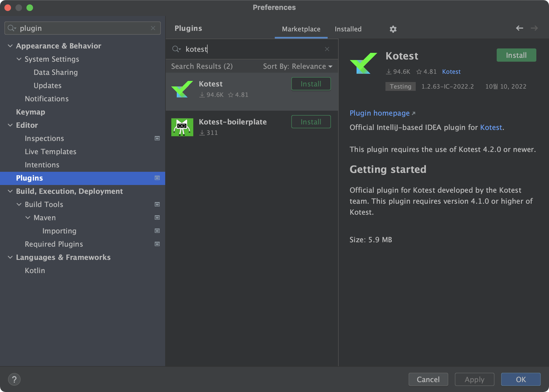Screen dimensions: 549x392
Task: Clear the 'kotest' marketplace search
Action: coord(327,49)
